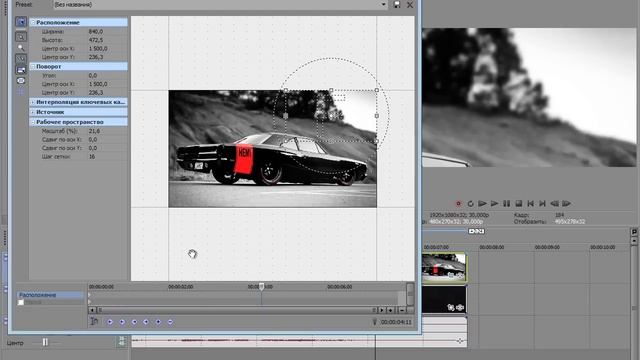Click the Угол value field
Viewport: 640px width, 360px height.
pyautogui.click(x=93, y=76)
